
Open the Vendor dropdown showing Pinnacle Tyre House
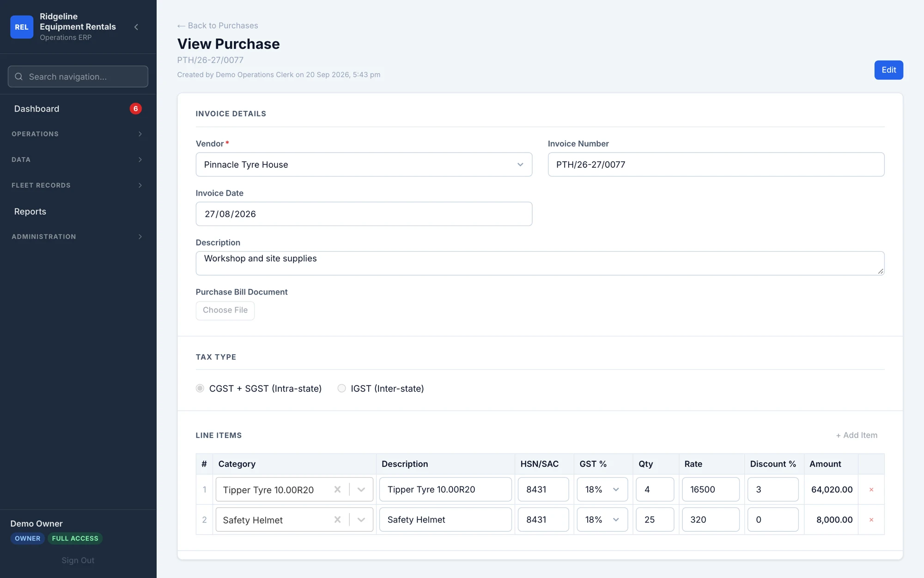[x=364, y=164]
